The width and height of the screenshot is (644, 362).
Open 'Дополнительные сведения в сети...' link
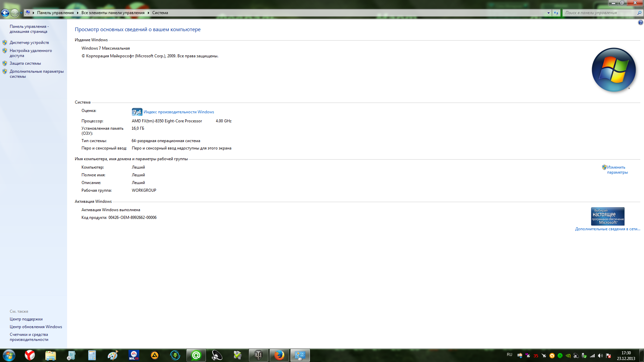[x=607, y=229]
